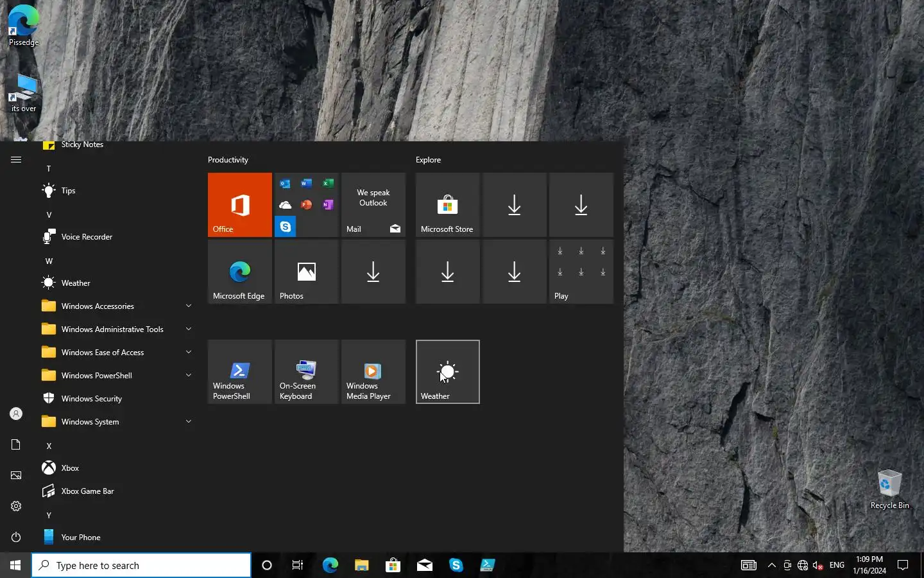This screenshot has height=578, width=924.
Task: Click the Skype icon in Office tile group
Action: point(285,227)
